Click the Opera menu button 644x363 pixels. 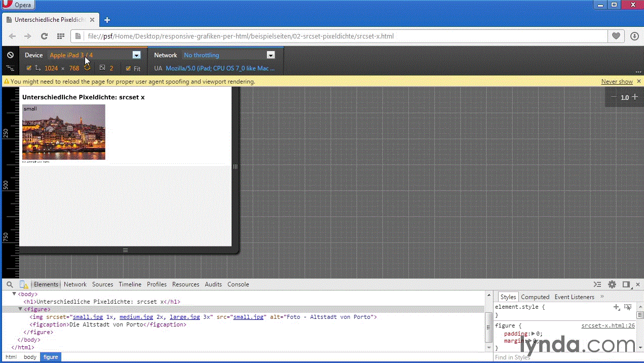point(18,5)
